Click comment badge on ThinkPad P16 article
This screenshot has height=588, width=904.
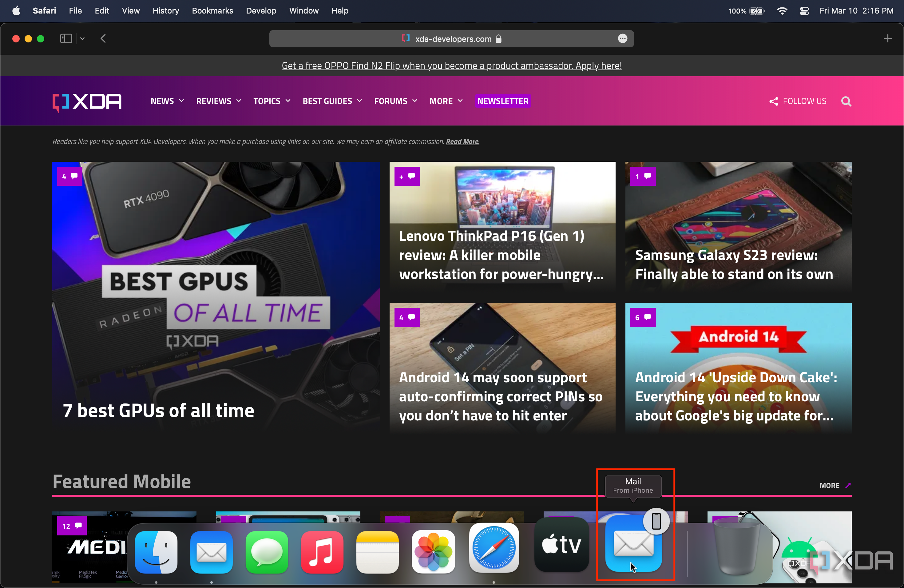pyautogui.click(x=407, y=176)
